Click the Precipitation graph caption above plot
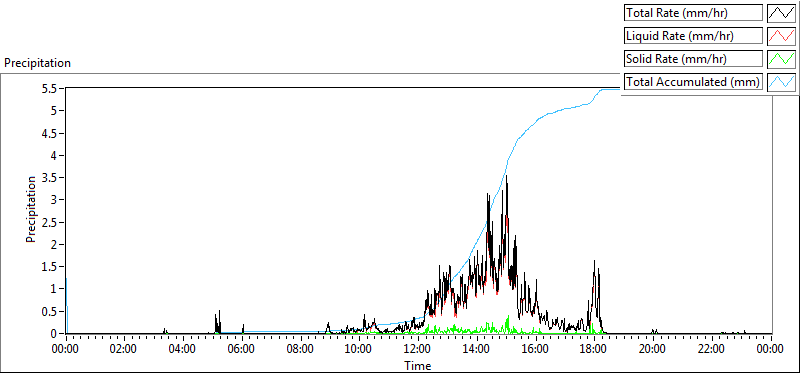The width and height of the screenshot is (800, 373). pyautogui.click(x=37, y=63)
